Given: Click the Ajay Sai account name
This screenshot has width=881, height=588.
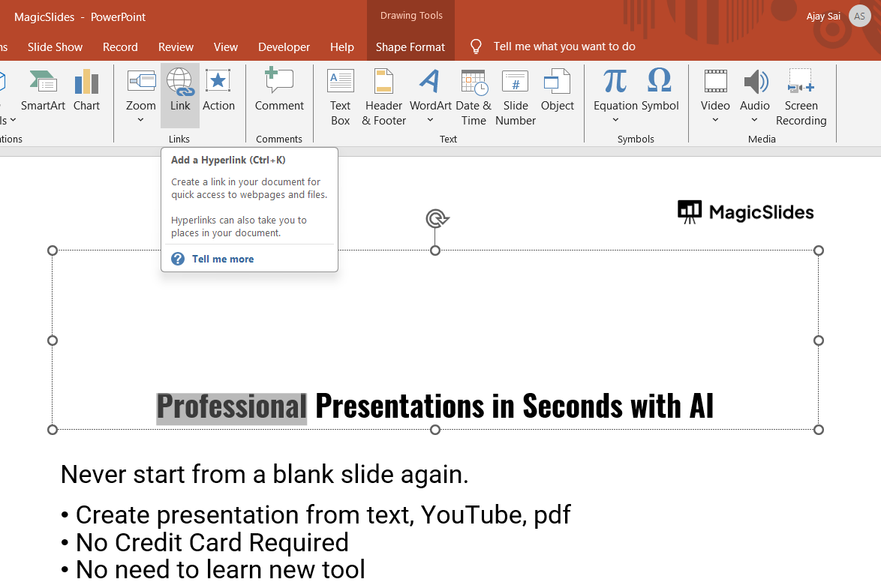Looking at the screenshot, I should pos(823,16).
